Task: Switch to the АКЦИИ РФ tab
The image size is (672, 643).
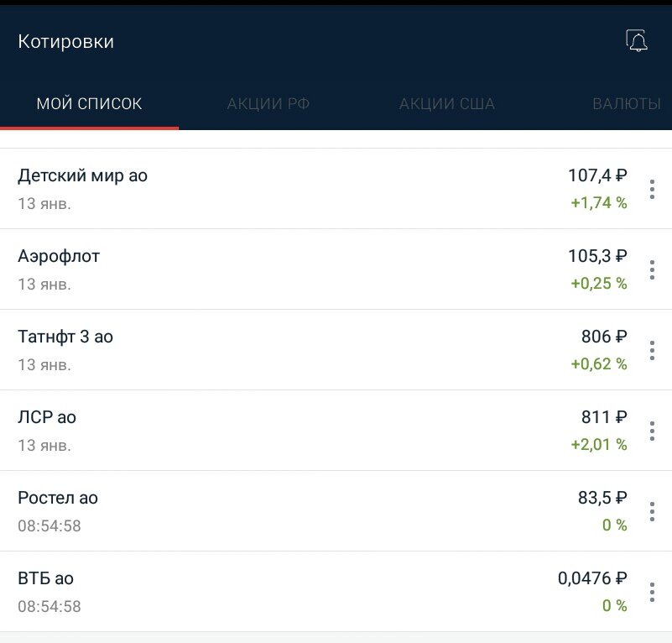Action: (268, 104)
